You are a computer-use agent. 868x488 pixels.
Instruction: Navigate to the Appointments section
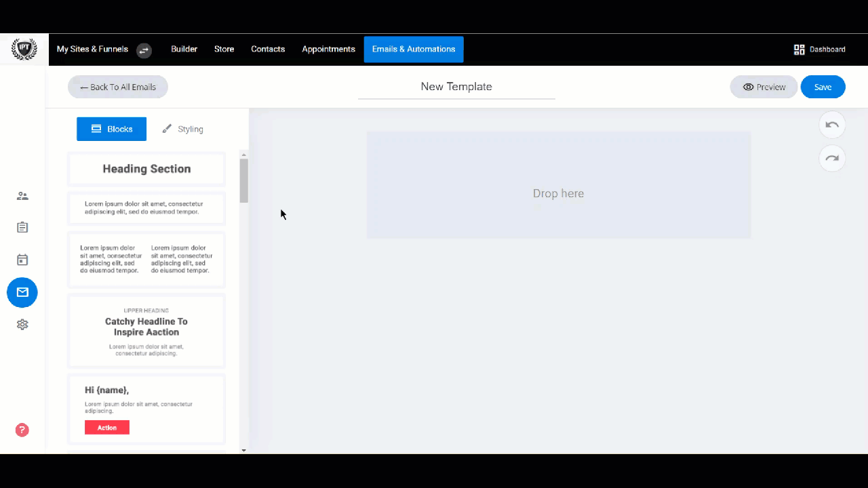pos(328,49)
